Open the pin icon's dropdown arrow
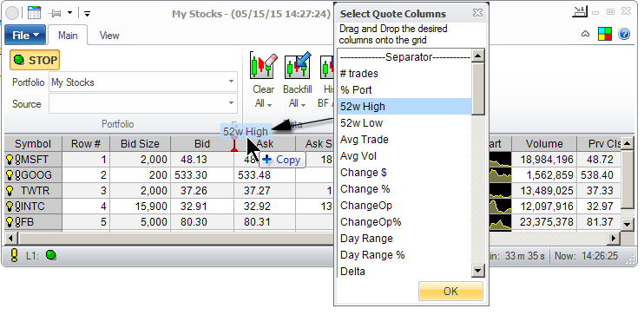The image size is (644, 315). [x=69, y=13]
